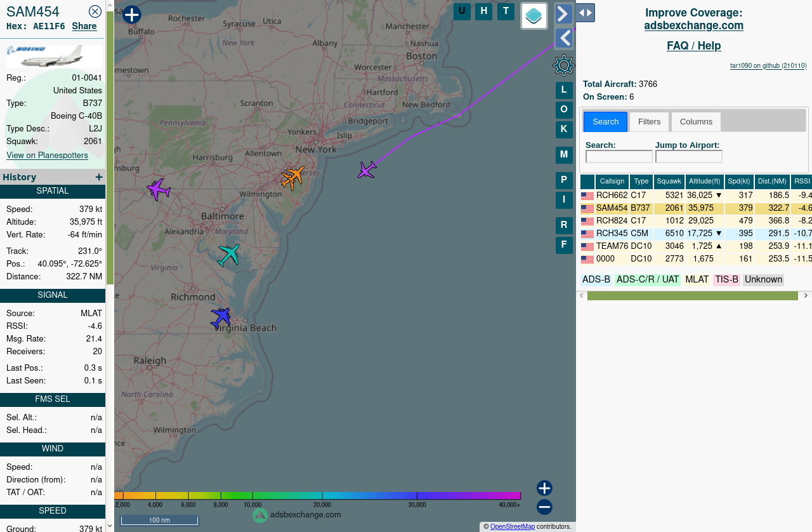Toggle the T map button
812x532 pixels.
pyautogui.click(x=506, y=11)
